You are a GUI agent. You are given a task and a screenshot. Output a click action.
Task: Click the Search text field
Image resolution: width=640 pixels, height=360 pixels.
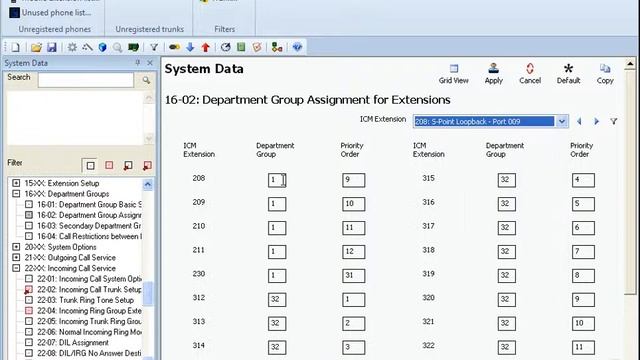pos(86,80)
